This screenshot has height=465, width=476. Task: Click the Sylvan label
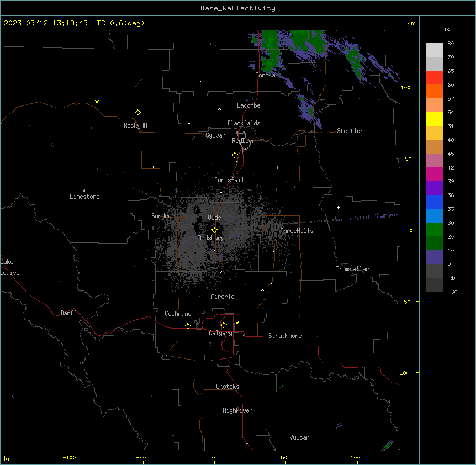215,135
